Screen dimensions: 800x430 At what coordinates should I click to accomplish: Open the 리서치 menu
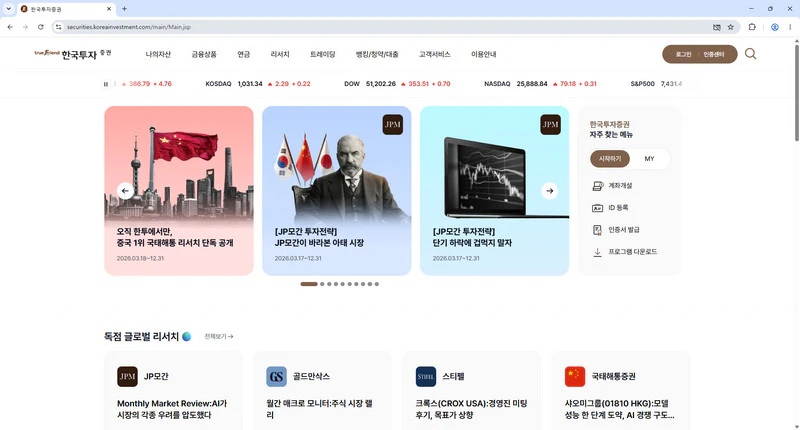280,54
